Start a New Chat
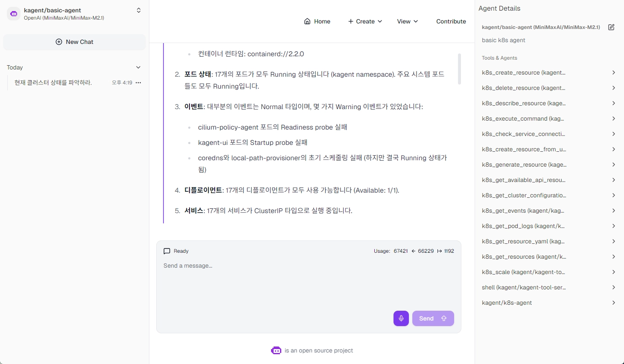 (74, 42)
